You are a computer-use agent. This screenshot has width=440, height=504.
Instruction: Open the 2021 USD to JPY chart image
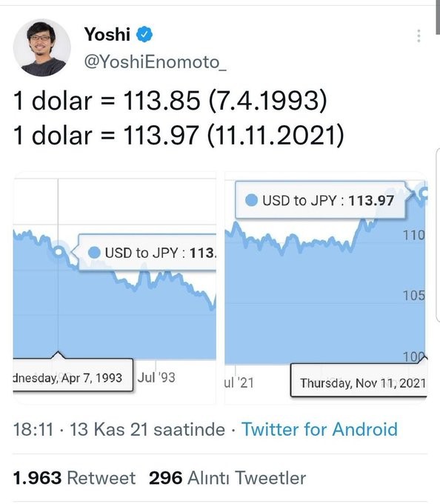326,288
